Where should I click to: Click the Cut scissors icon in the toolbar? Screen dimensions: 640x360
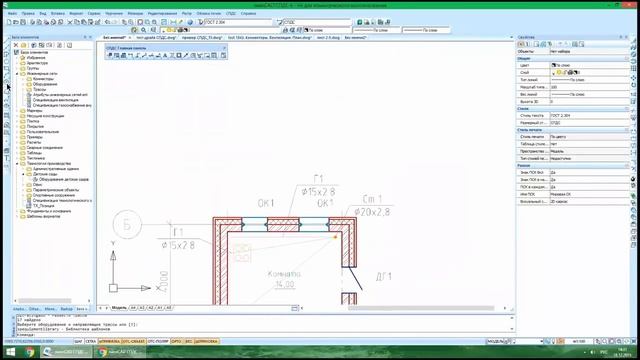(x=70, y=22)
